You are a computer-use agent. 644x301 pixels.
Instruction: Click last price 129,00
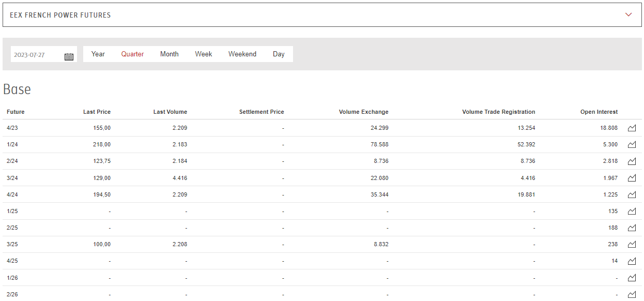click(x=102, y=178)
